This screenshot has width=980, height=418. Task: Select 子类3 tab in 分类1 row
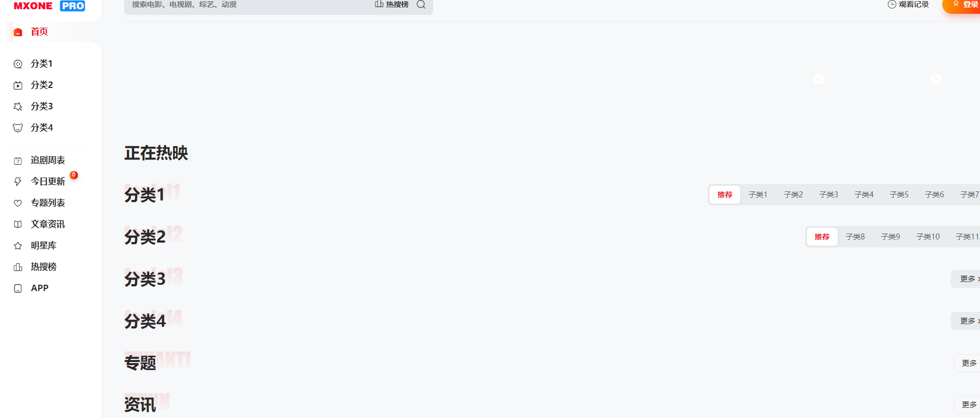pos(829,195)
